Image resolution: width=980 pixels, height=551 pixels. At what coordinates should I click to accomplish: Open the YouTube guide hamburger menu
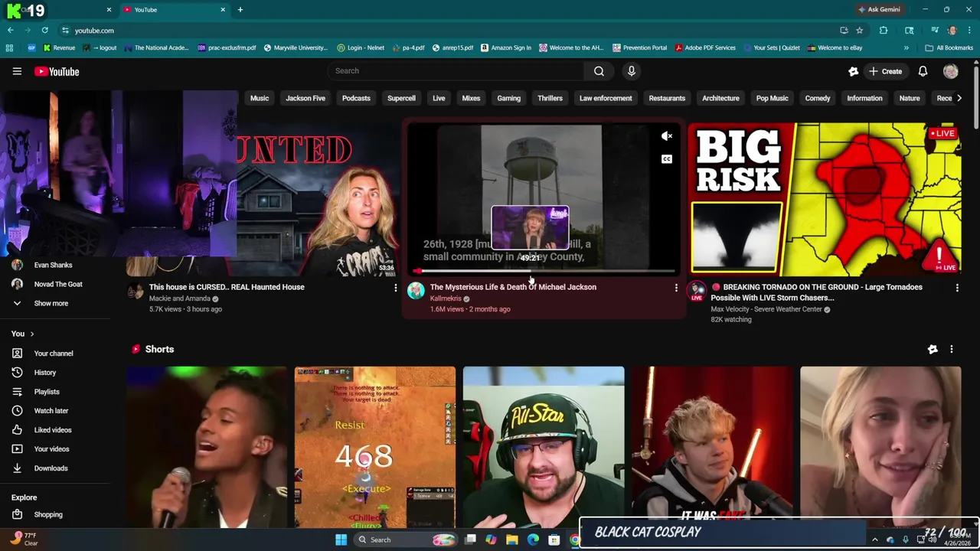coord(17,71)
